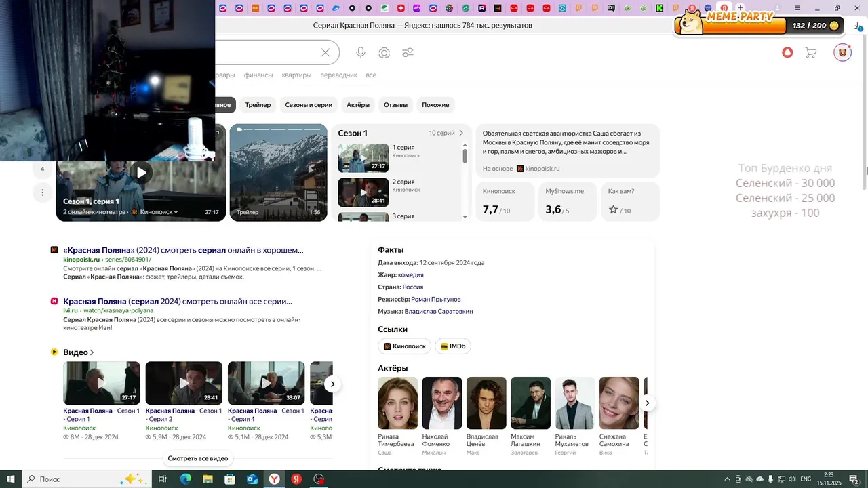This screenshot has height=488, width=868.
Task: Open Task View in taskbar
Action: (163, 479)
